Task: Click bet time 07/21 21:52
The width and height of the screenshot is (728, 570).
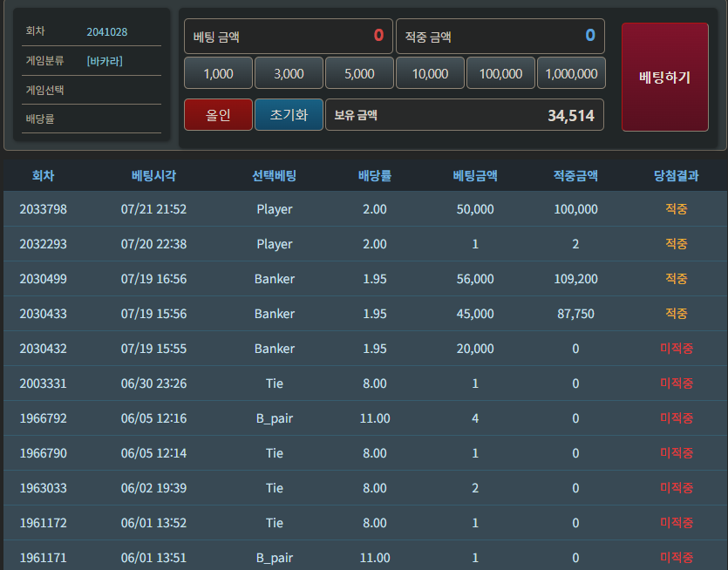Action: (x=153, y=209)
